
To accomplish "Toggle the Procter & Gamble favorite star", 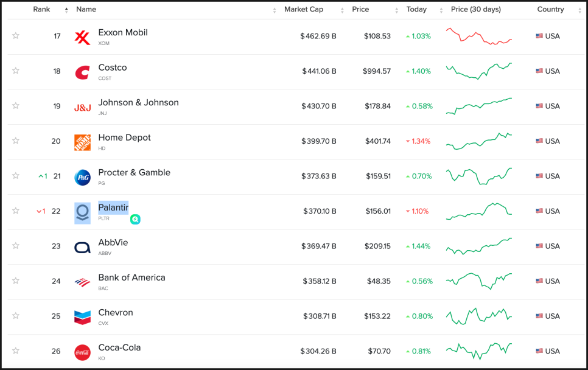I will (x=16, y=175).
